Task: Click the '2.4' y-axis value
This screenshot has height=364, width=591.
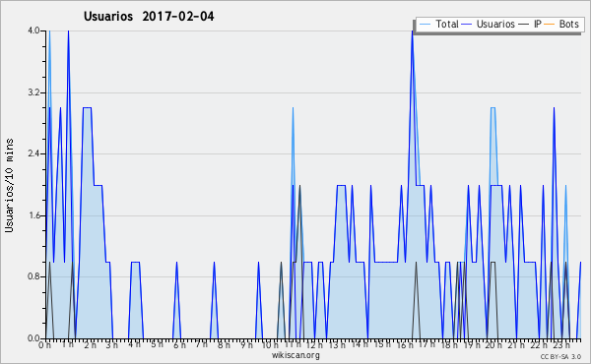Action: click(x=33, y=153)
